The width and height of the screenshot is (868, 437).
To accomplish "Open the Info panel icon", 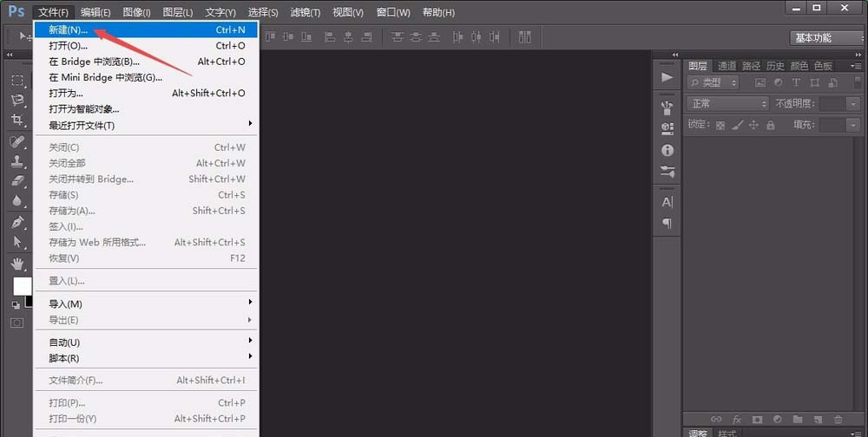I will (667, 150).
